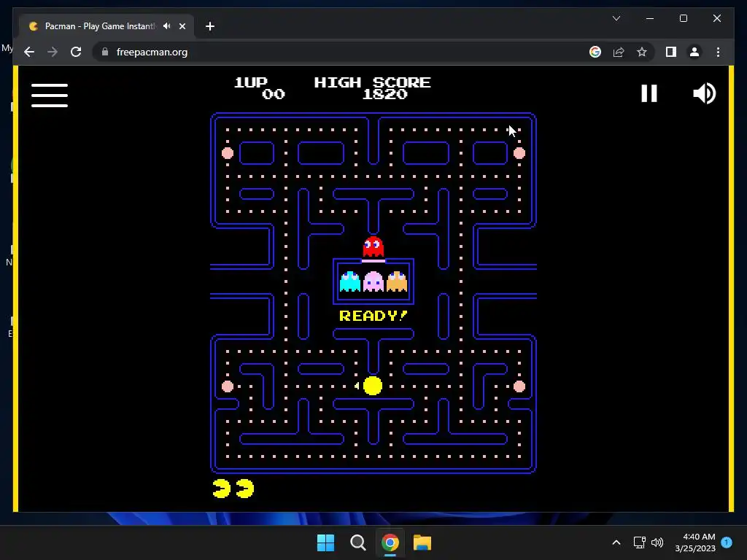Open Windows Search from taskbar
The width and height of the screenshot is (747, 560).
click(357, 542)
